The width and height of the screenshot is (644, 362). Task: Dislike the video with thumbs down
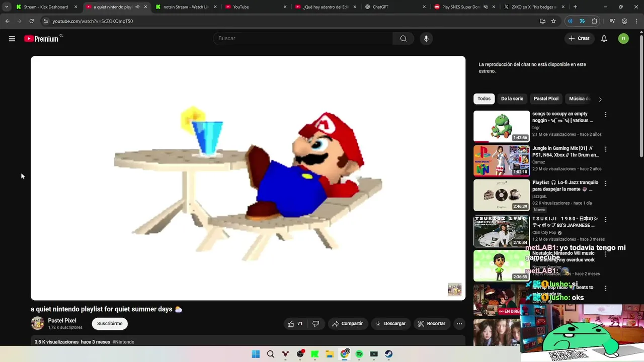(x=315, y=324)
